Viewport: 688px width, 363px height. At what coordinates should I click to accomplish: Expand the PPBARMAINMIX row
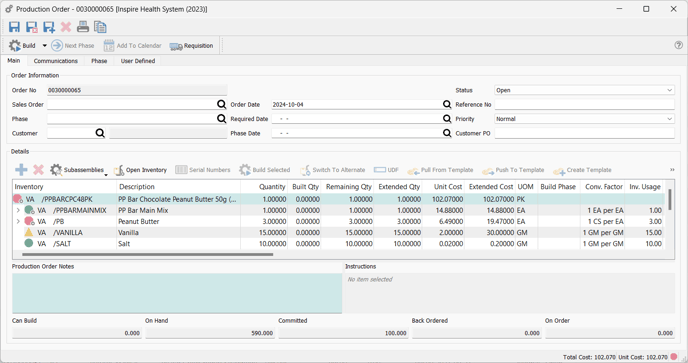pyautogui.click(x=18, y=210)
